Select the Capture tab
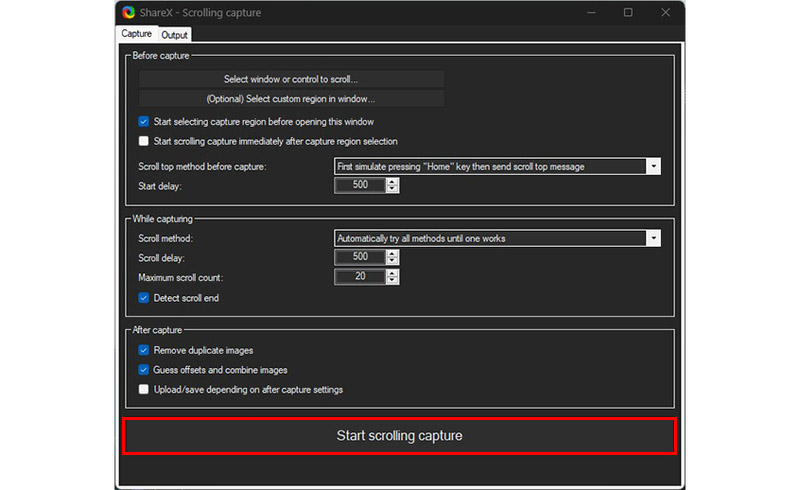Screen dimensions: 800x490 136,34
